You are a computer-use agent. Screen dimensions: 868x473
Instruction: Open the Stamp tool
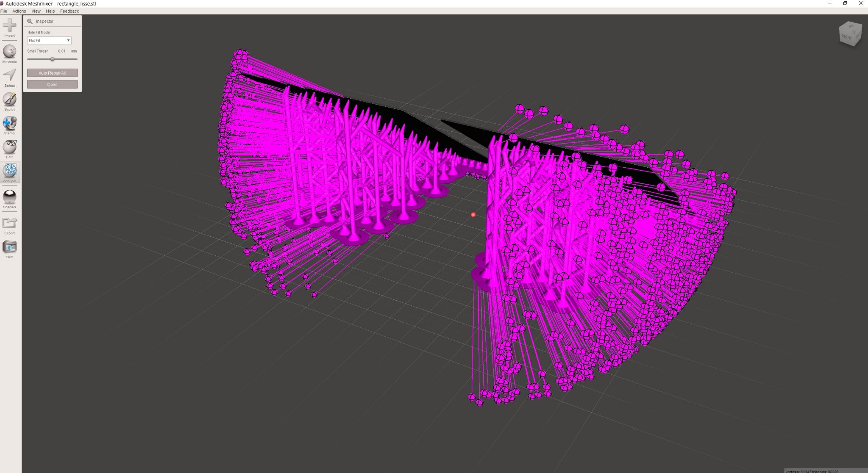point(9,125)
